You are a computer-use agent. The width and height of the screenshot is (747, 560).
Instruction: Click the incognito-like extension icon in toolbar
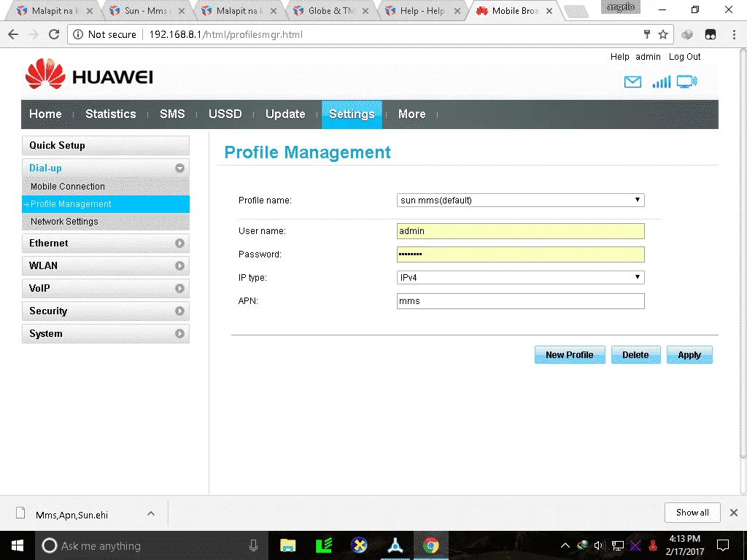[x=711, y=34]
